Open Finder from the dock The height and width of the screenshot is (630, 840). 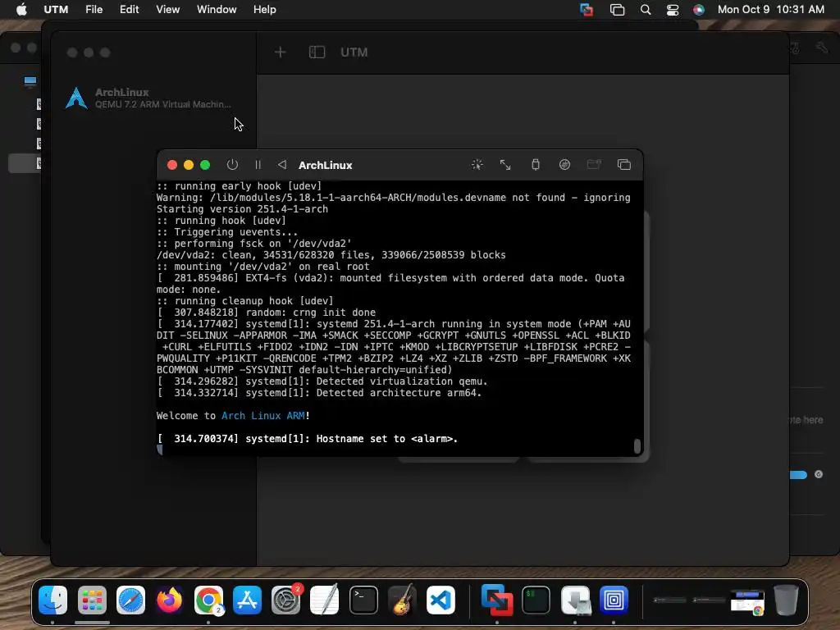52,600
